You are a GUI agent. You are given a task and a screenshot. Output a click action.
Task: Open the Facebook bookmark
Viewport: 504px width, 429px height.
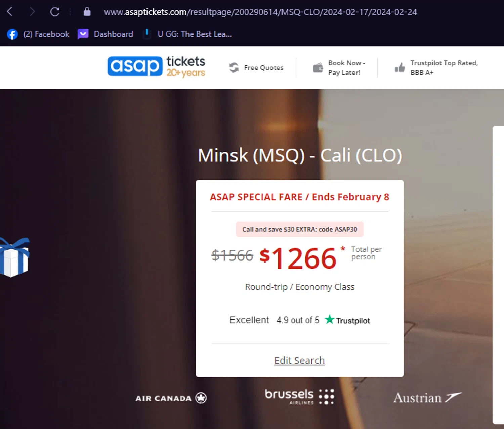pos(38,34)
